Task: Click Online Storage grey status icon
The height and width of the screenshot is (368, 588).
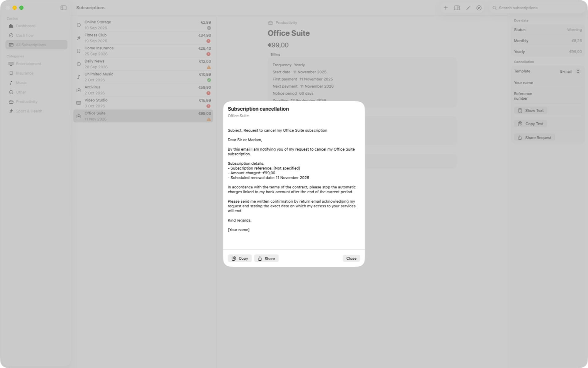Action: tap(209, 28)
